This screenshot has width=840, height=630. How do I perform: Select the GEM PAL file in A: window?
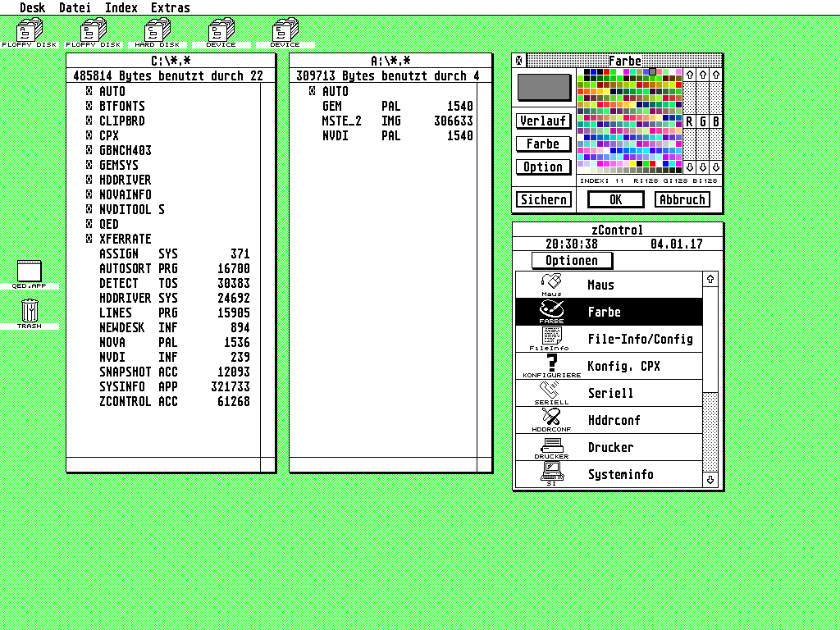pyautogui.click(x=398, y=106)
